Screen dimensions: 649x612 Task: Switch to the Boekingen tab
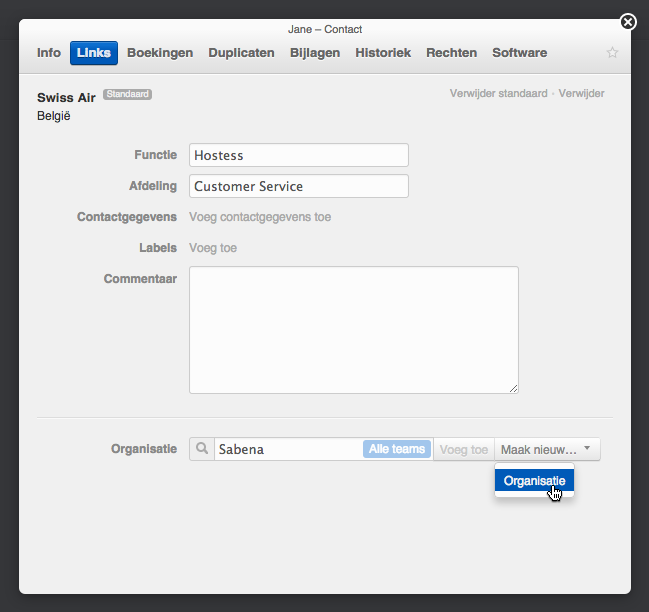click(x=160, y=53)
